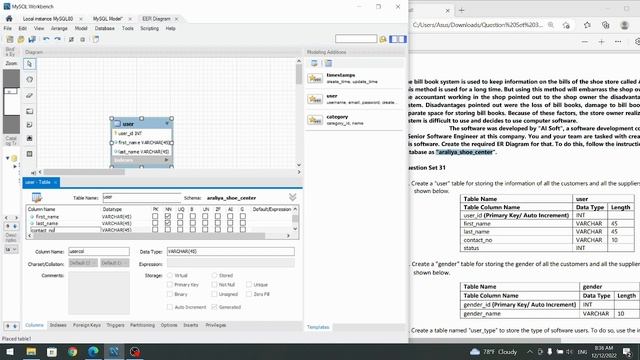Image resolution: width=640 pixels, height=360 pixels.
Task: Click the open model folder icon
Action: 21,39
